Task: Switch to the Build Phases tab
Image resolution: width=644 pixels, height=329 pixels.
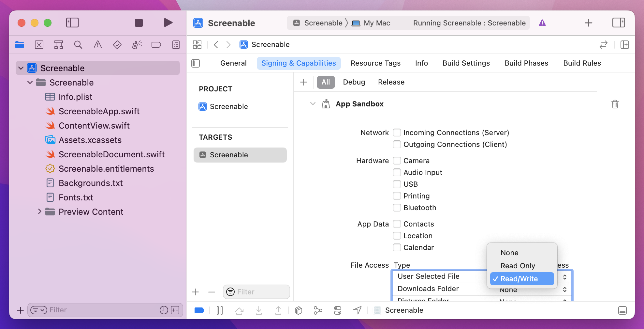Action: (x=526, y=63)
